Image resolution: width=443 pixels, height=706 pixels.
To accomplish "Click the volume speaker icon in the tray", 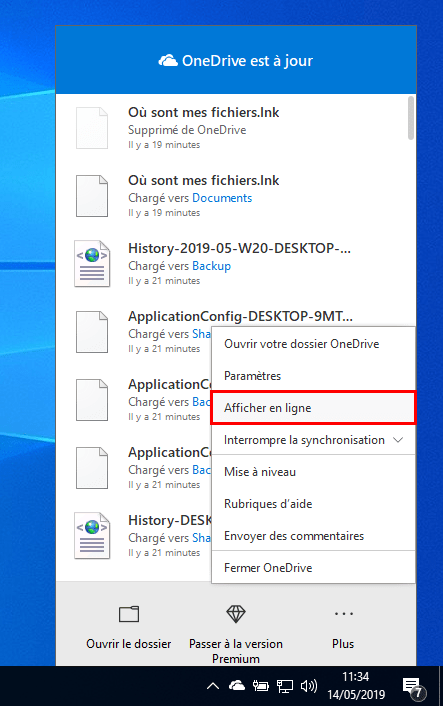I will pyautogui.click(x=309, y=686).
